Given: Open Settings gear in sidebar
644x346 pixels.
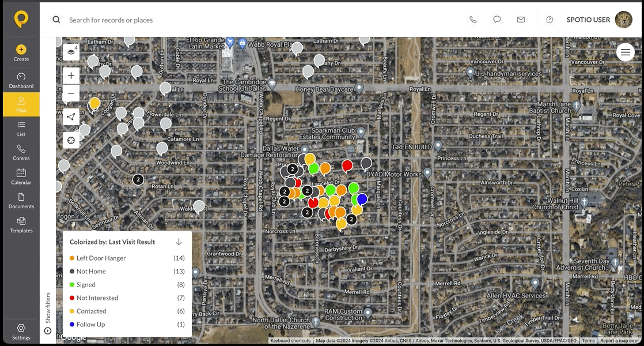Looking at the screenshot, I should pyautogui.click(x=21, y=332).
